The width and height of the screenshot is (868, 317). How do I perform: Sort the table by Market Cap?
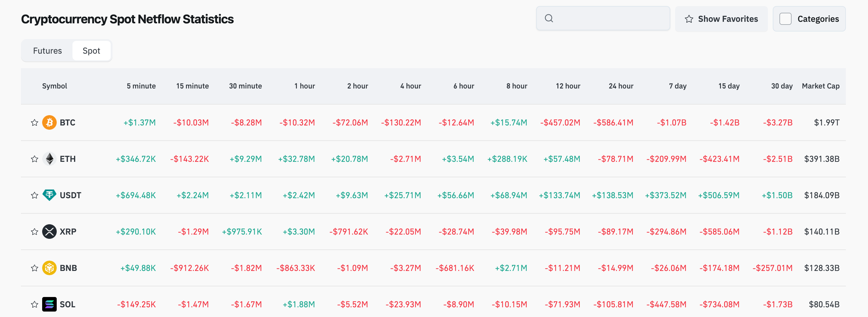pyautogui.click(x=820, y=86)
